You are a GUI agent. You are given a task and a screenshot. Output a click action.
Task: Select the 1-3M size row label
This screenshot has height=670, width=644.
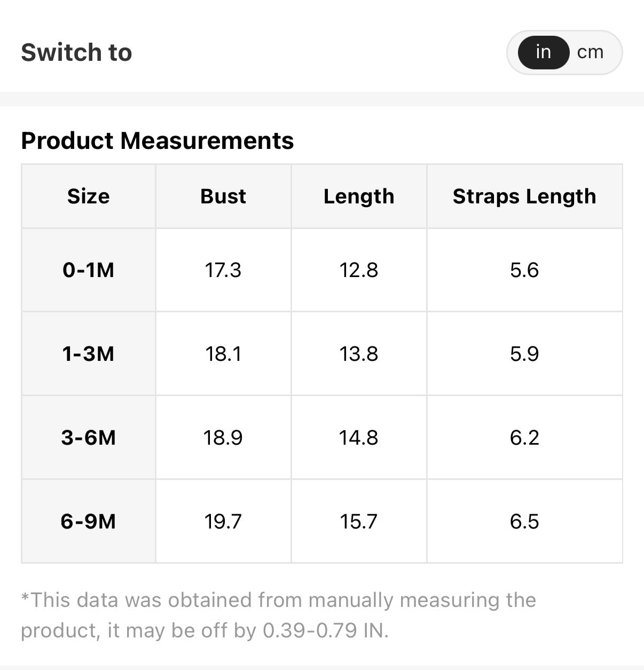(x=89, y=354)
